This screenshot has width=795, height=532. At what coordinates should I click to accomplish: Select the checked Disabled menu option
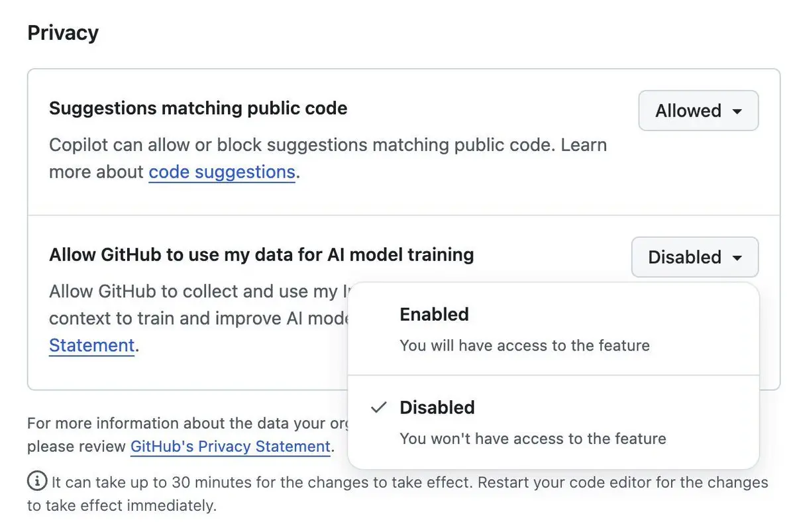pos(437,407)
